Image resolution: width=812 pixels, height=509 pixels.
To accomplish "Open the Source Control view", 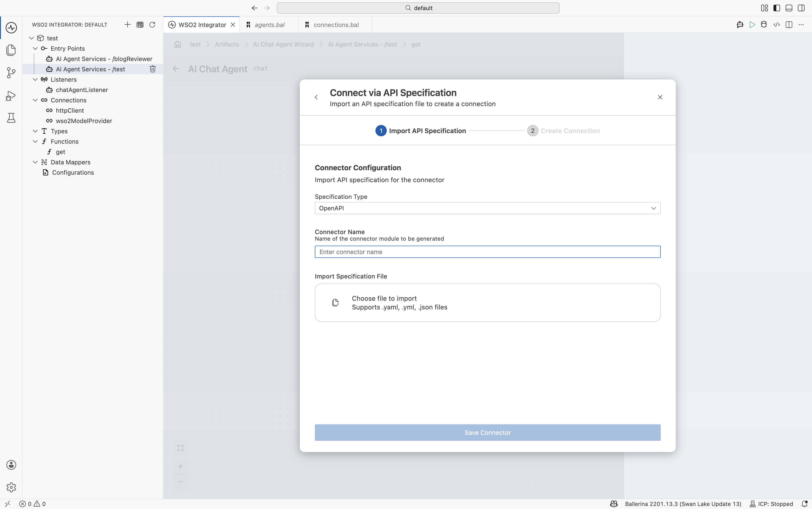I will click(x=11, y=73).
